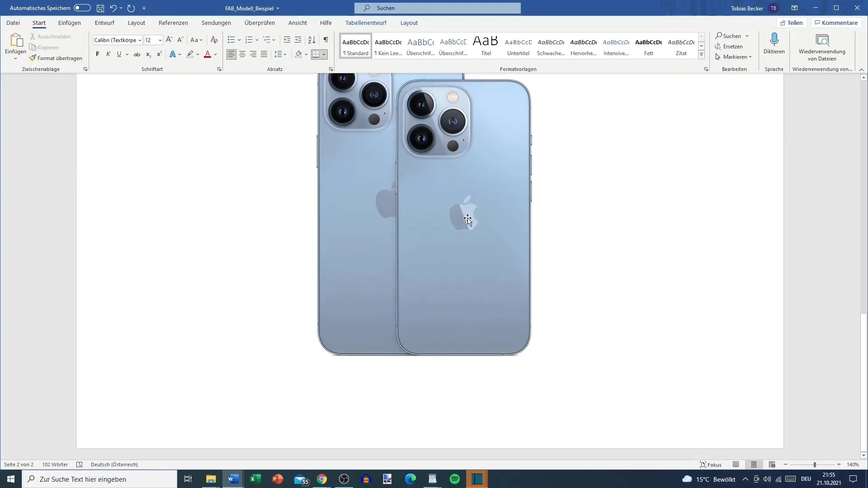Click the Suchen search box in title bar
The height and width of the screenshot is (488, 868).
tap(438, 8)
